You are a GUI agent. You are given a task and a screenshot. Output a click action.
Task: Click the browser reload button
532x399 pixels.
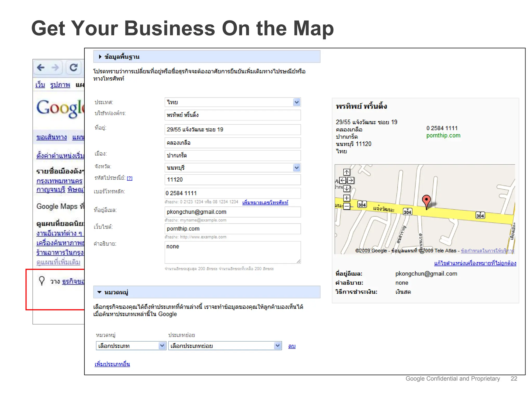(74, 68)
